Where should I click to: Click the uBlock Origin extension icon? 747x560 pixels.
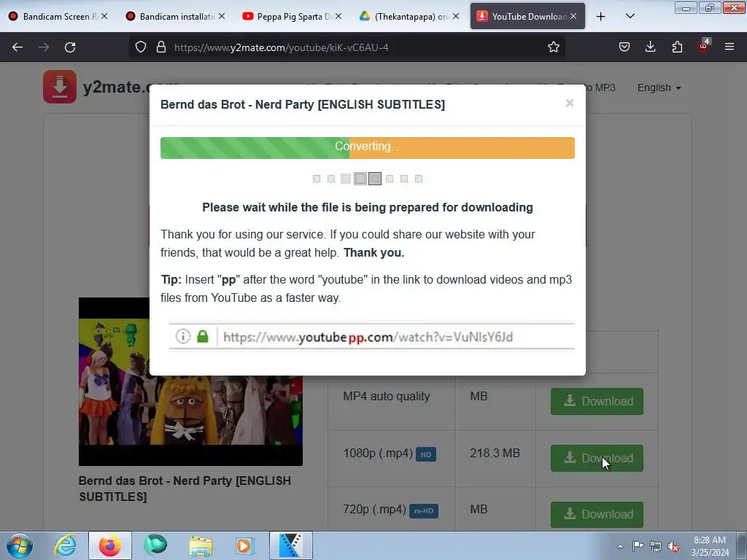click(704, 46)
